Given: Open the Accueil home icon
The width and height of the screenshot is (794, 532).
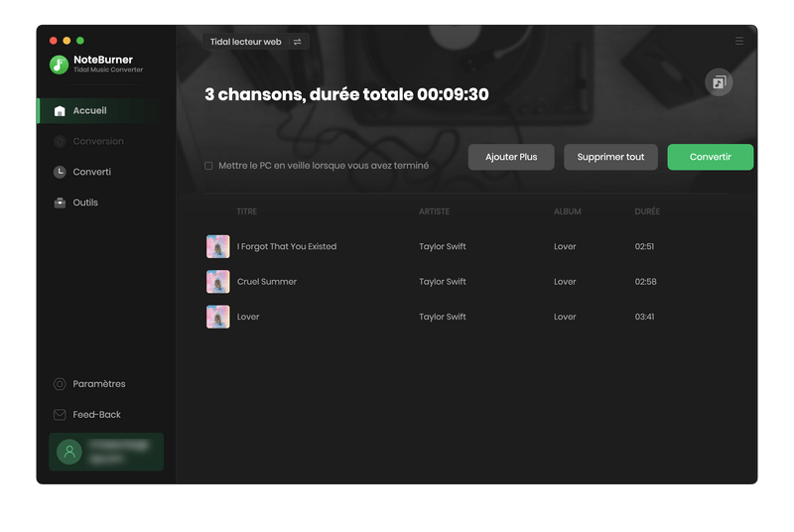Looking at the screenshot, I should coord(60,111).
